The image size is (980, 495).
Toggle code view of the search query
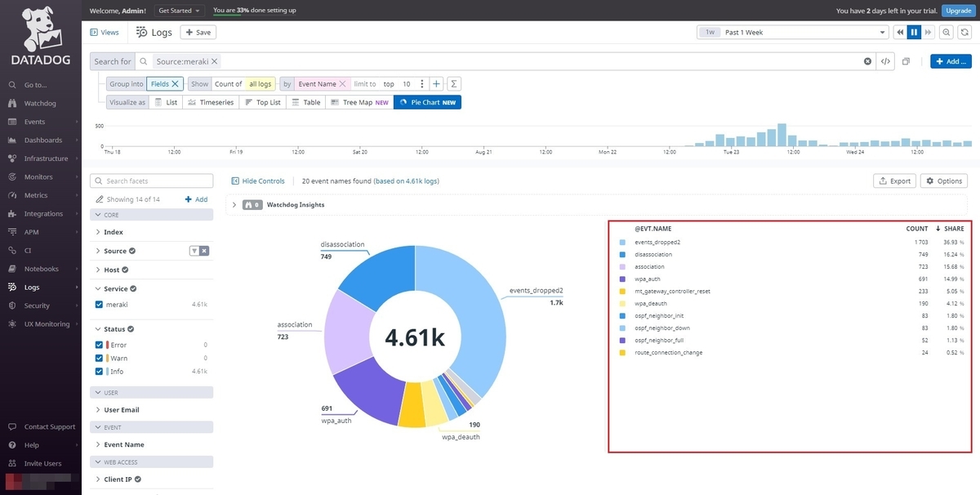tap(885, 61)
